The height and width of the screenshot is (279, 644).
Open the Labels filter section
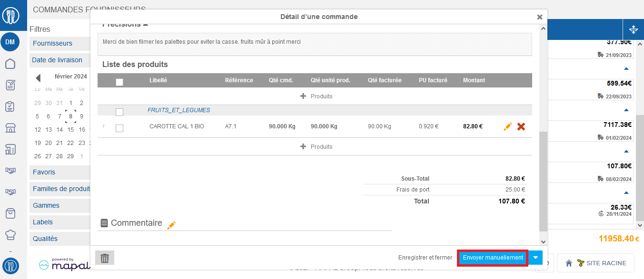60,222
